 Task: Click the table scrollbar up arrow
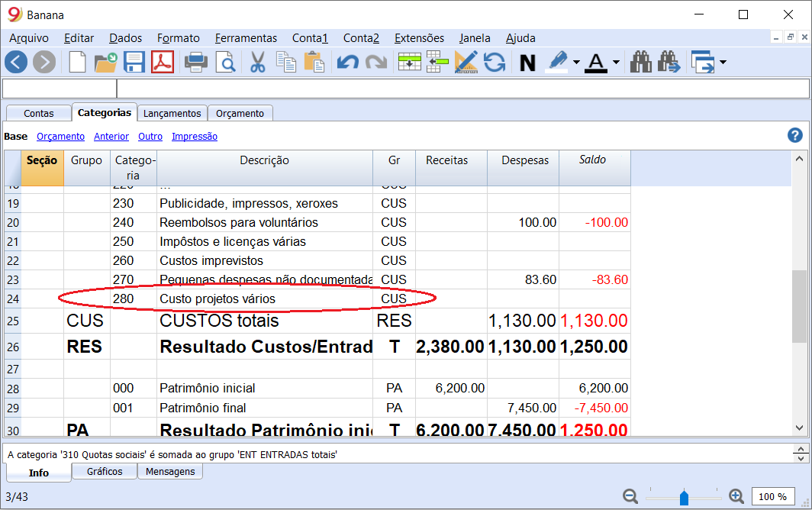[800, 159]
